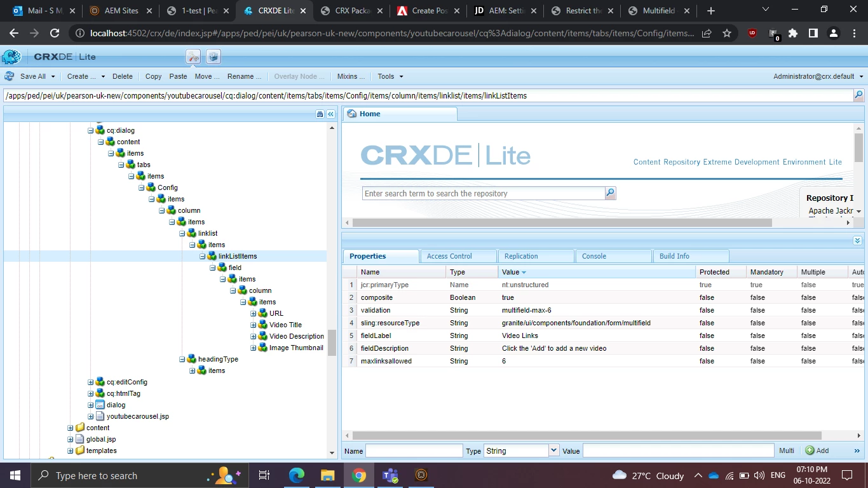This screenshot has height=488, width=868.
Task: Click the Value column header
Action: coord(597,272)
